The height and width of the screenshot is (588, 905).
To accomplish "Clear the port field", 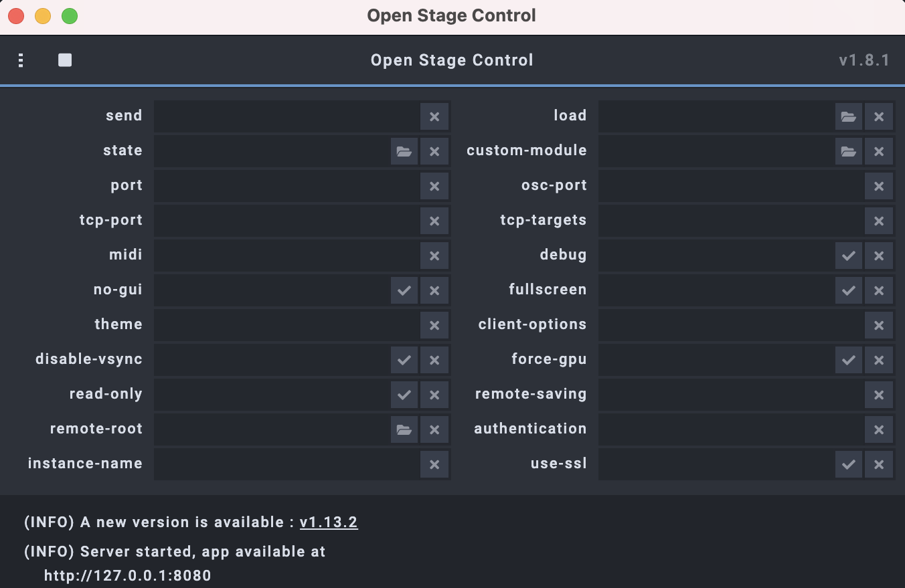I will [x=434, y=186].
